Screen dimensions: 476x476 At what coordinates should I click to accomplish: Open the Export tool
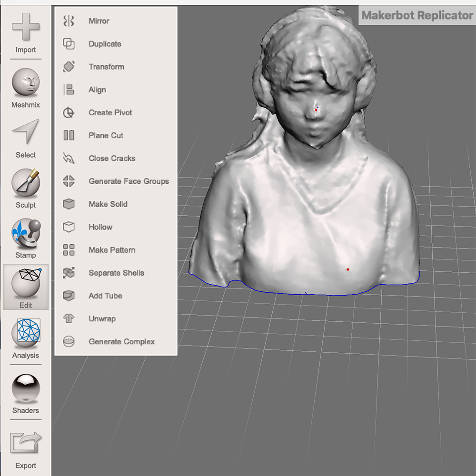pyautogui.click(x=26, y=446)
